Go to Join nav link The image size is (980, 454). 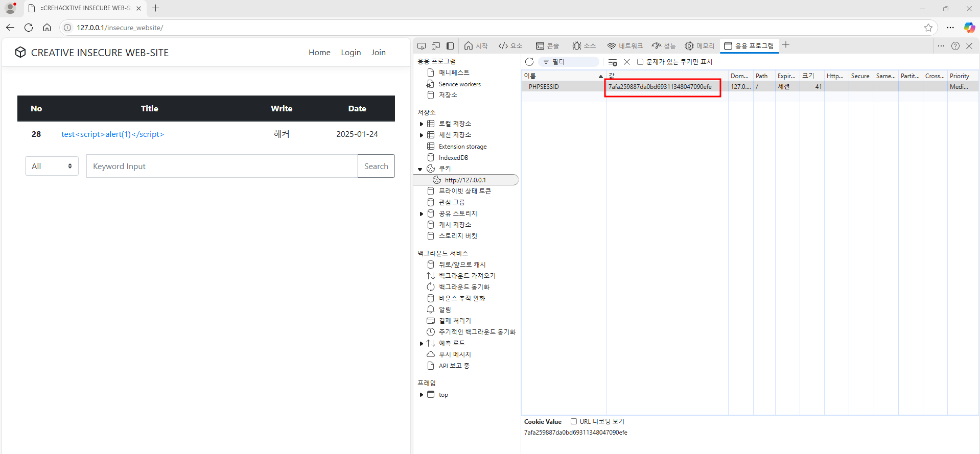(x=379, y=52)
